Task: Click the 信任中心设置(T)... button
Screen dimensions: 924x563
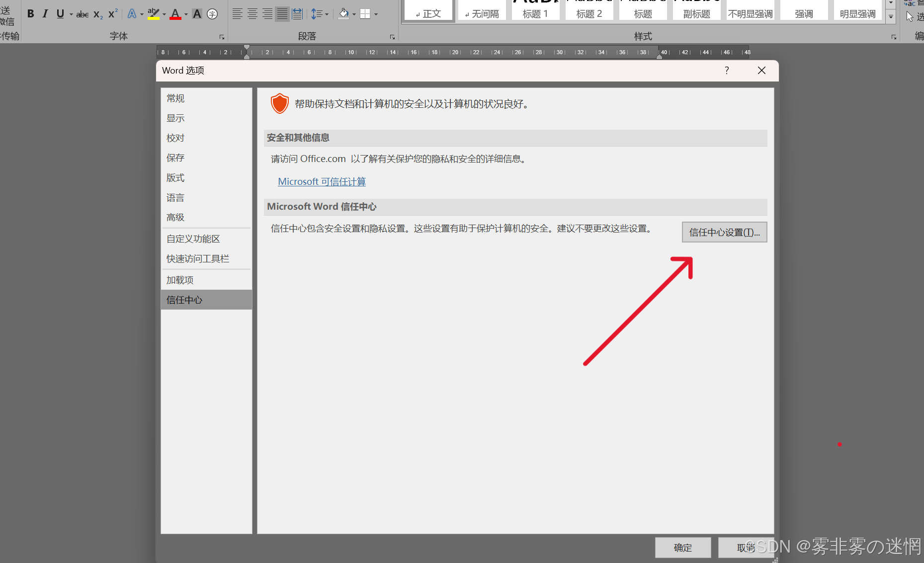Action: [x=724, y=232]
